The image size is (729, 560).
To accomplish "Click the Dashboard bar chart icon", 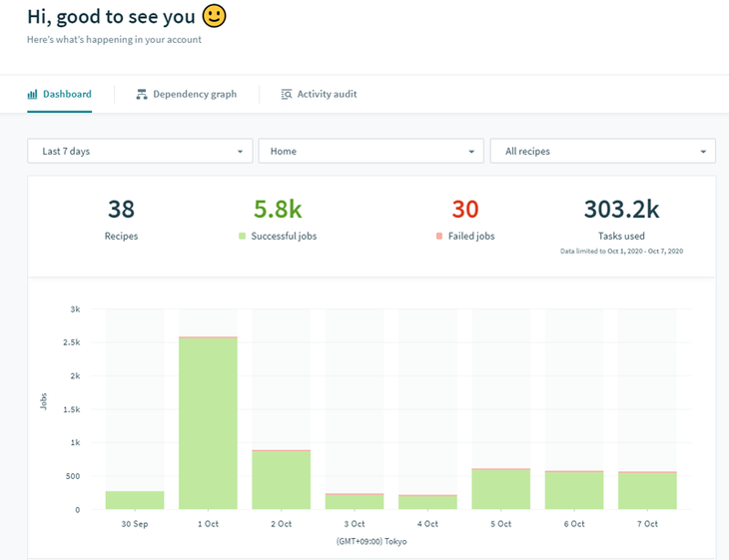I will (x=32, y=95).
